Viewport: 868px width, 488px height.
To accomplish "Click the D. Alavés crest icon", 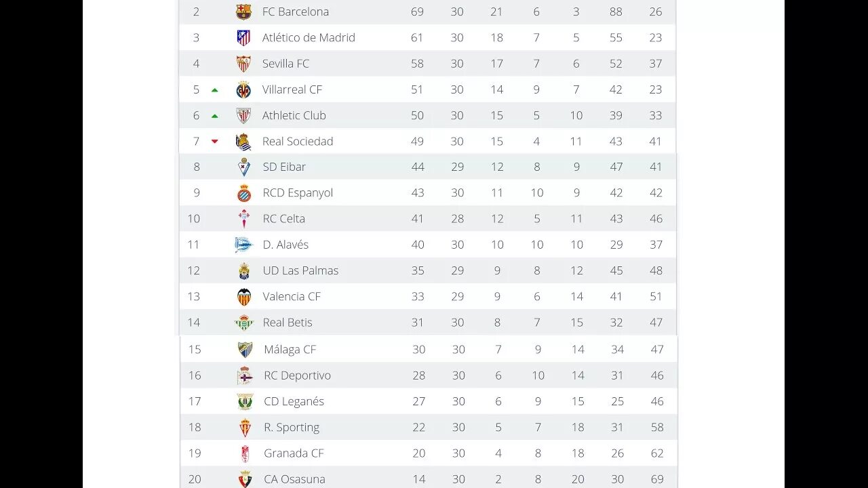I will 243,245.
